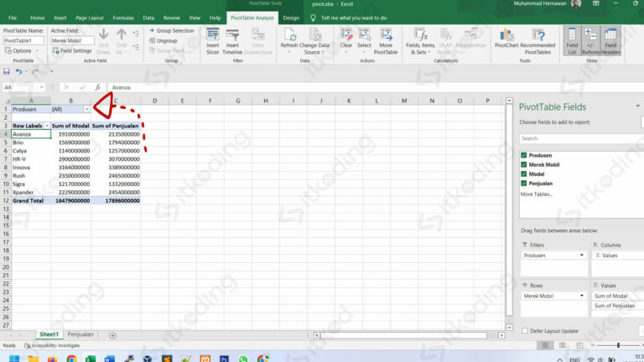
Task: Switch to the Data tab
Action: point(148,18)
